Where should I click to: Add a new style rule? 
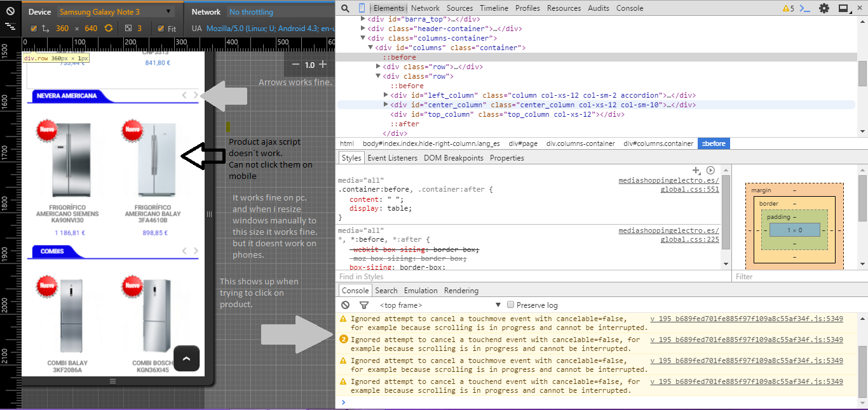[696, 171]
